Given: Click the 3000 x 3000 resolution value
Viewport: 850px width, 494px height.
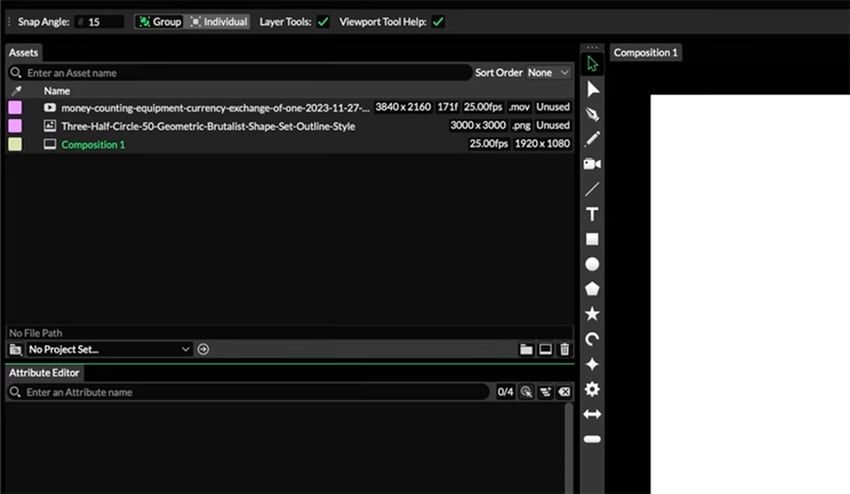Looking at the screenshot, I should point(478,125).
